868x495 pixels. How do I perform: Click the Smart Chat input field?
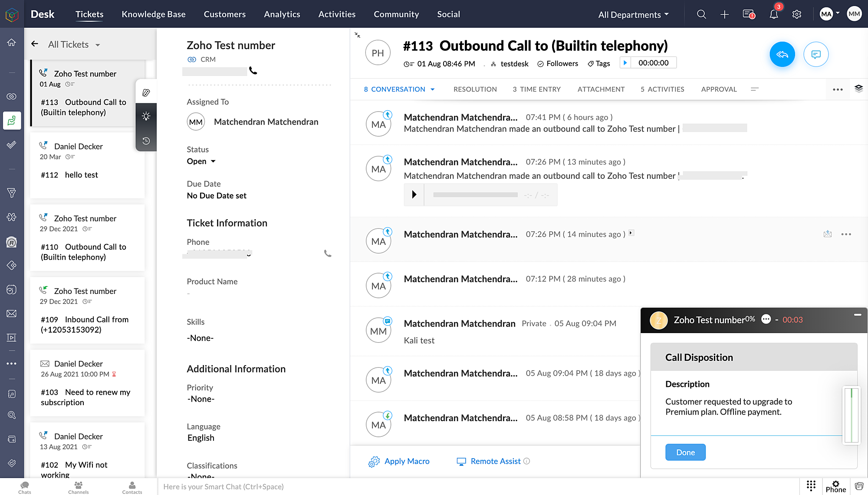point(477,487)
